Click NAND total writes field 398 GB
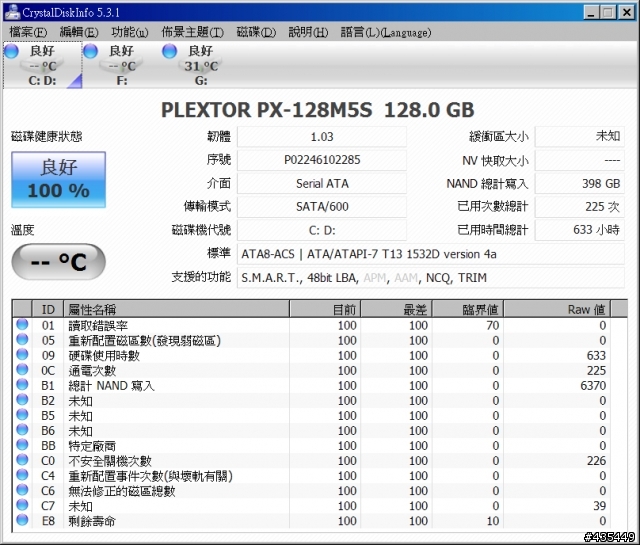This screenshot has height=545, width=640. tap(580, 183)
